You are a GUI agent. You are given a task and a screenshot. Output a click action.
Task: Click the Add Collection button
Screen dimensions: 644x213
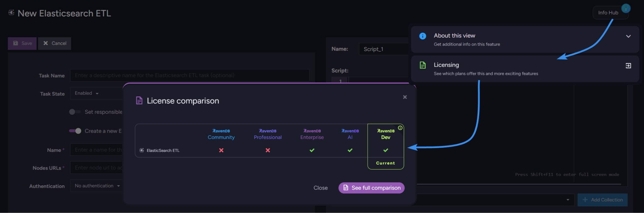(x=602, y=200)
